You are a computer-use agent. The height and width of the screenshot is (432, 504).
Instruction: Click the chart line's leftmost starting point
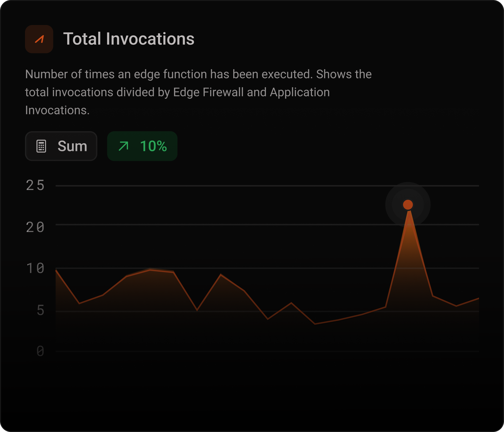pos(56,271)
